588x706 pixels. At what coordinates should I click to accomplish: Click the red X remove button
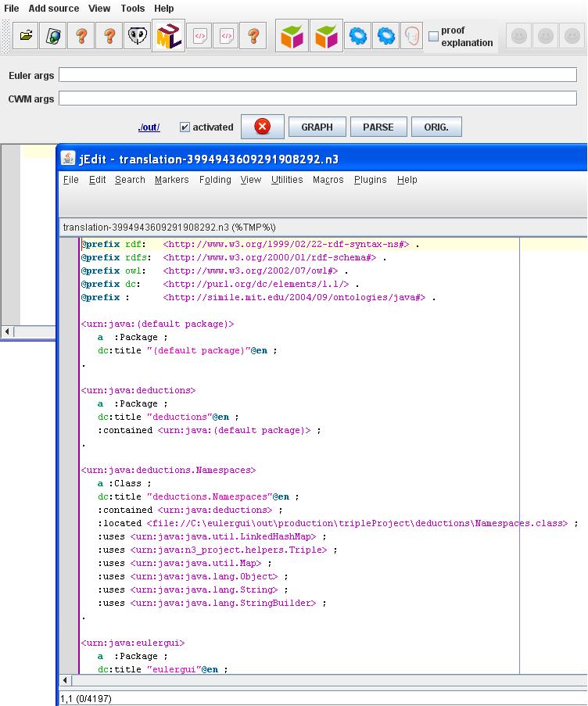(x=262, y=127)
